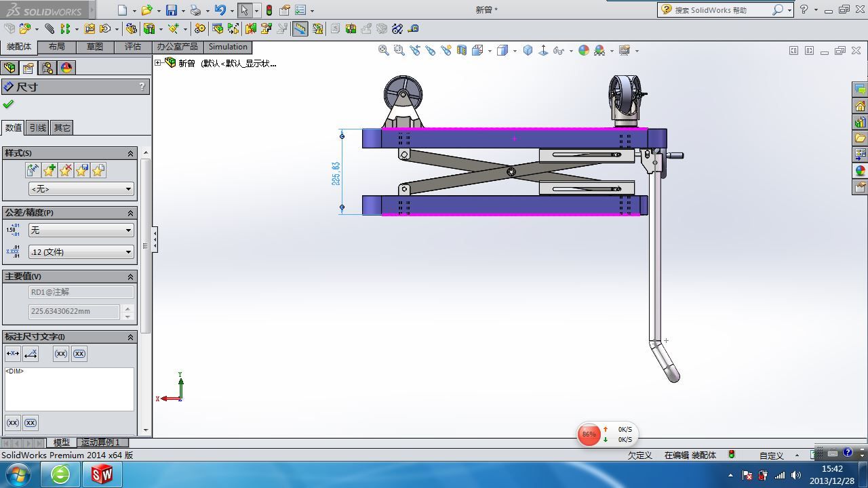Select the 数值 property tab

point(14,127)
